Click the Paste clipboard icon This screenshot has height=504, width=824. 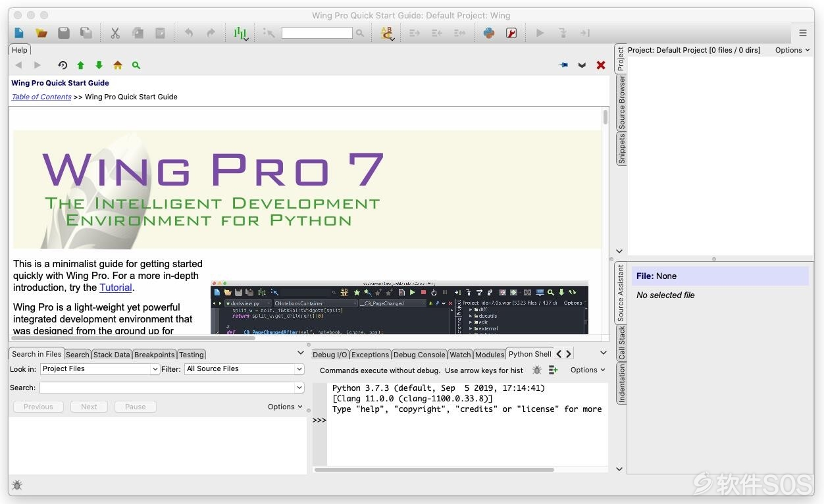pos(160,33)
